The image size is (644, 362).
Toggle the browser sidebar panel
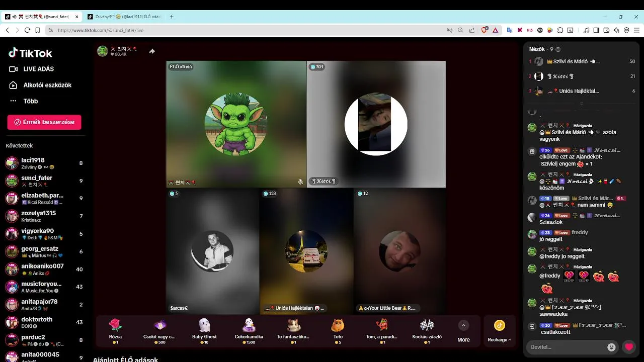tap(596, 30)
